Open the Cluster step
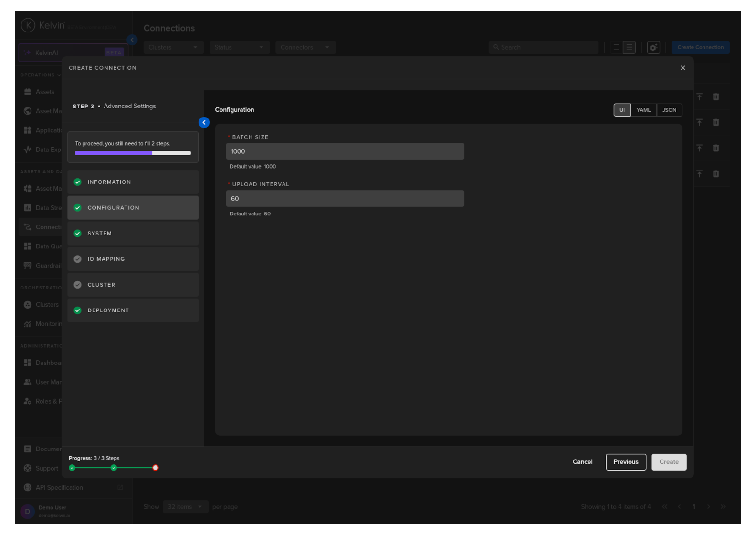 pos(133,285)
